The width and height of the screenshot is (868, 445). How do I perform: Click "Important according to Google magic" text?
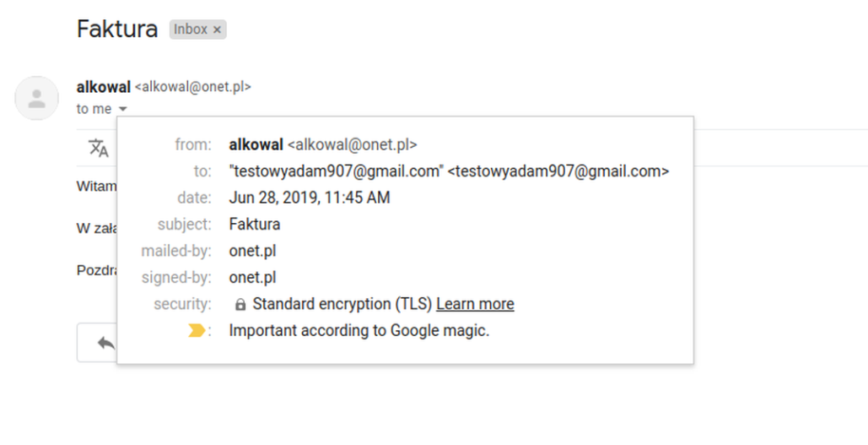[359, 331]
